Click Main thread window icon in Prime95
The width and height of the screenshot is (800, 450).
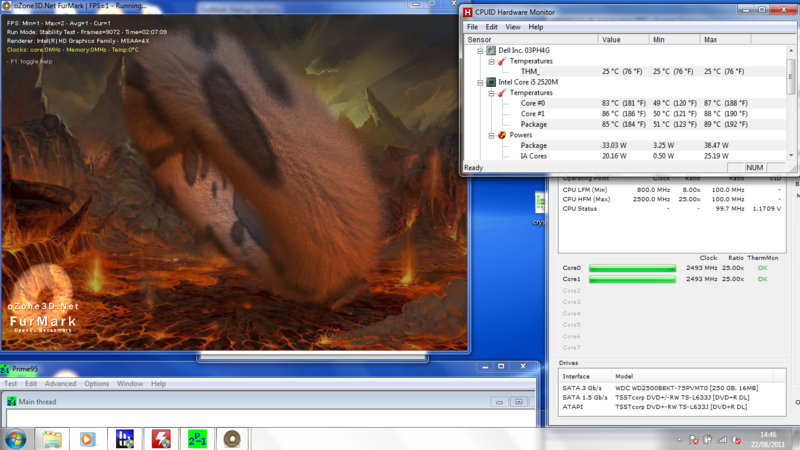(11, 402)
